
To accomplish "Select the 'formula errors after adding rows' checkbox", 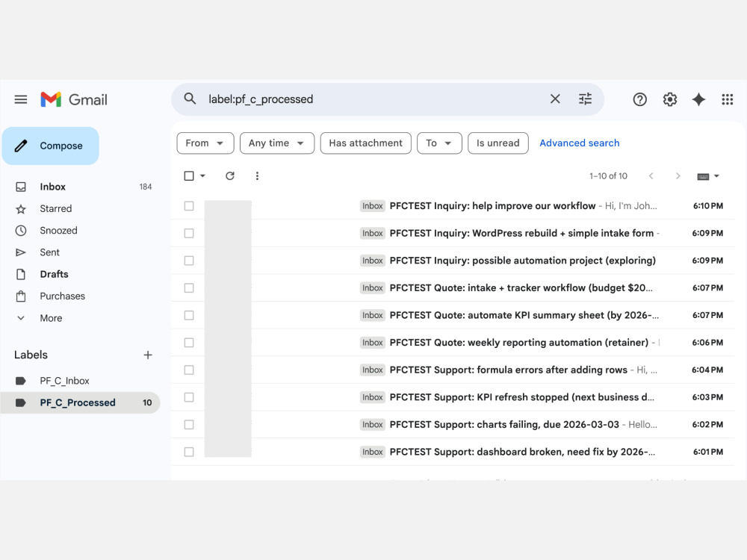I will pyautogui.click(x=189, y=370).
